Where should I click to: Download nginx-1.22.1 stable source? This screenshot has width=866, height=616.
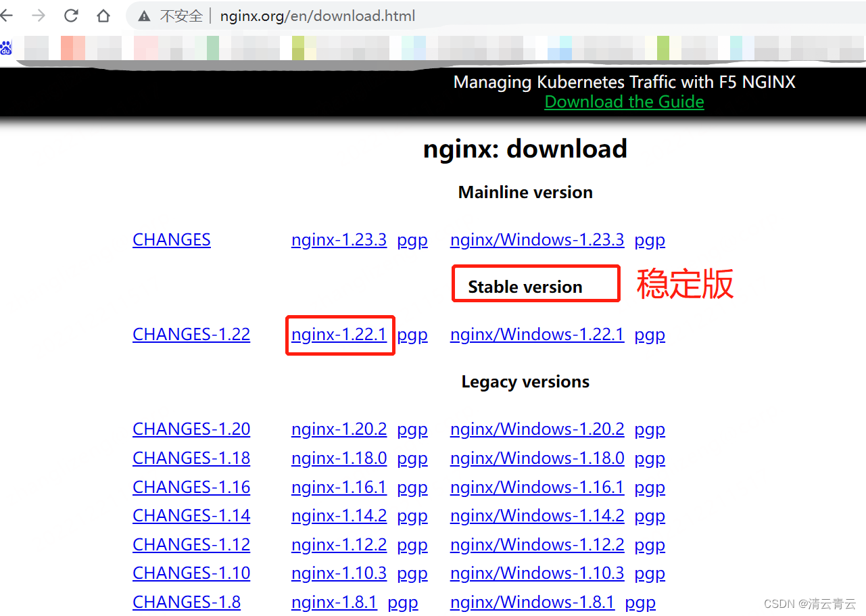[339, 335]
